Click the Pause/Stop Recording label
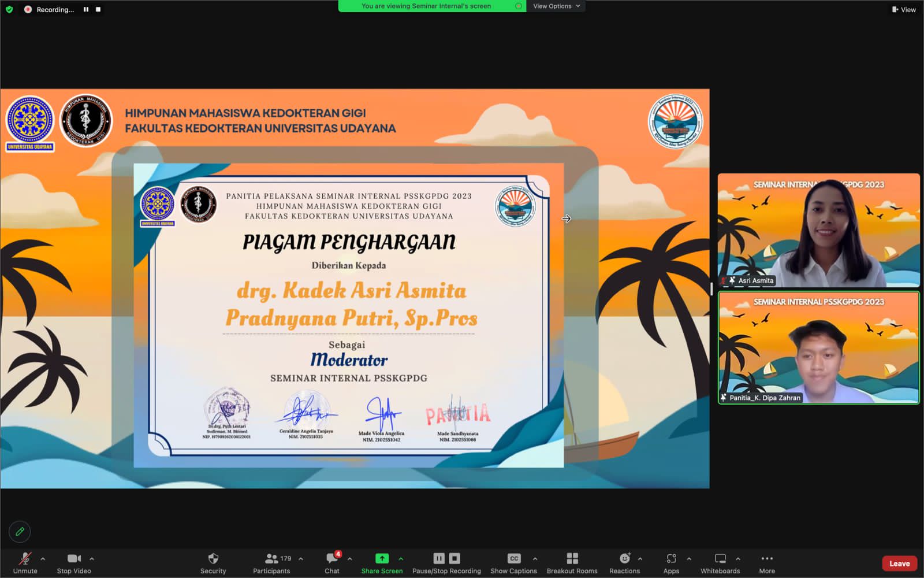The image size is (924, 578). point(446,571)
